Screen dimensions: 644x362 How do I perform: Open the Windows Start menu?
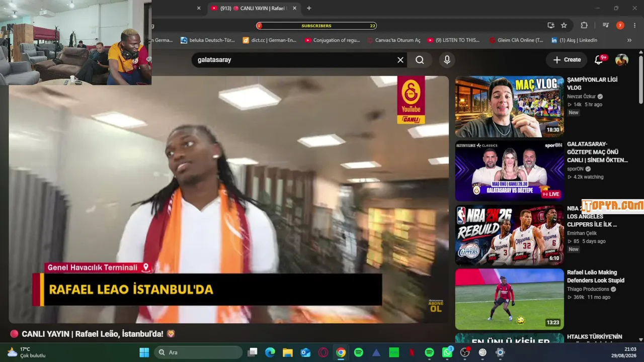144,352
